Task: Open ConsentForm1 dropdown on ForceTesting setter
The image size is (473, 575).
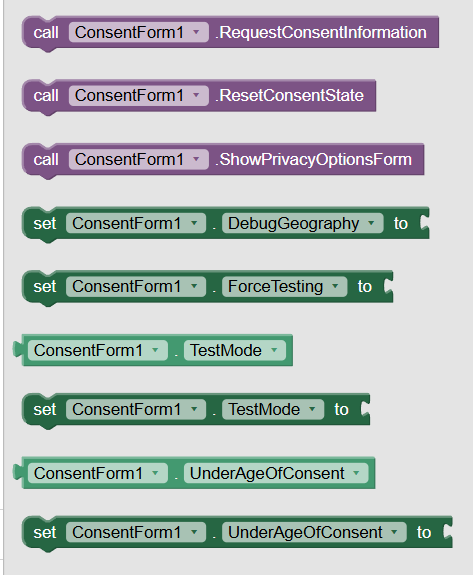Action: coord(136,286)
